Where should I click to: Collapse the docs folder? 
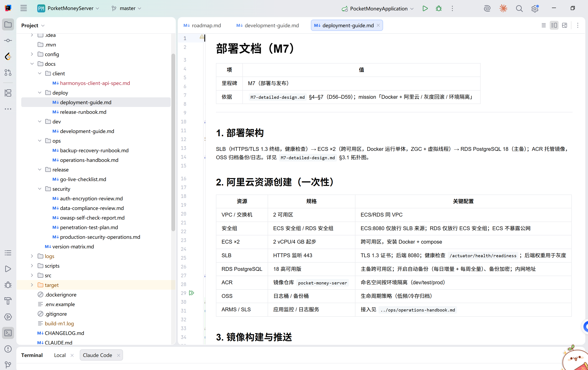point(32,64)
